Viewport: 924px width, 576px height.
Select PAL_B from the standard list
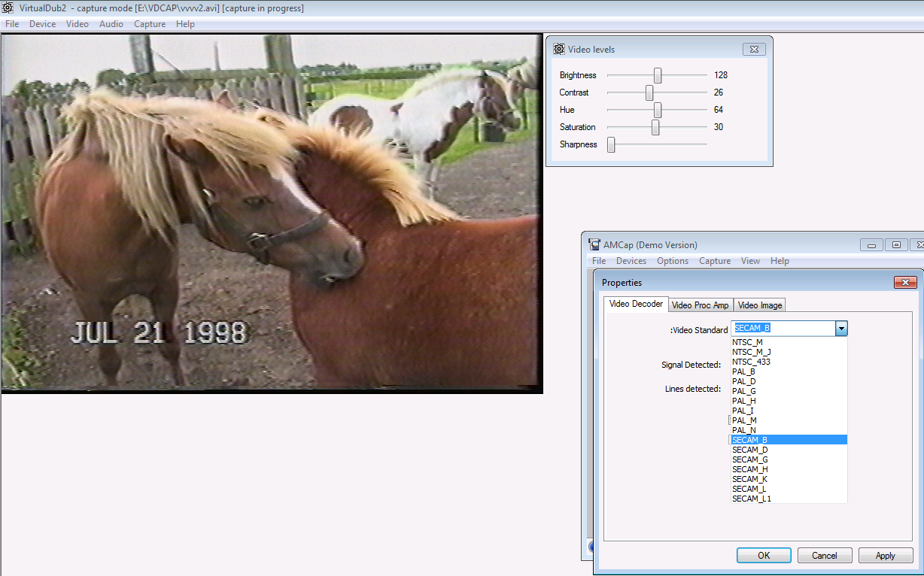click(743, 371)
